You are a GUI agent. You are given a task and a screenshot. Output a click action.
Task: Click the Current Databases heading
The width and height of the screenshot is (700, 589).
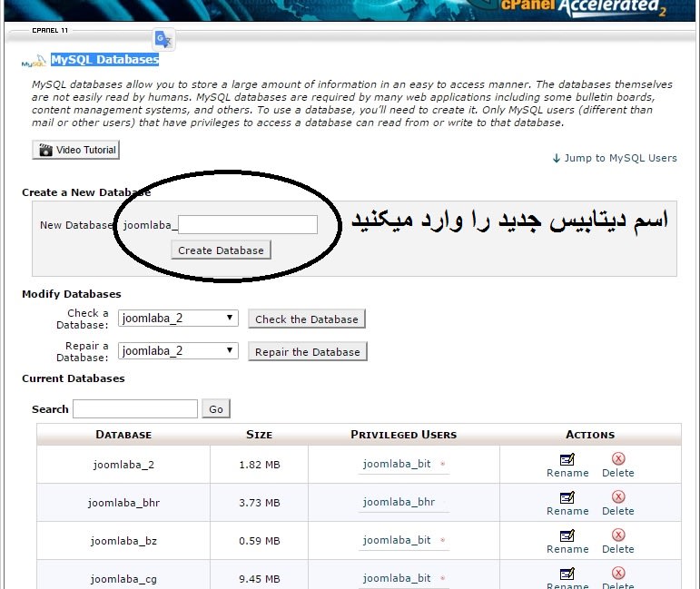[74, 378]
